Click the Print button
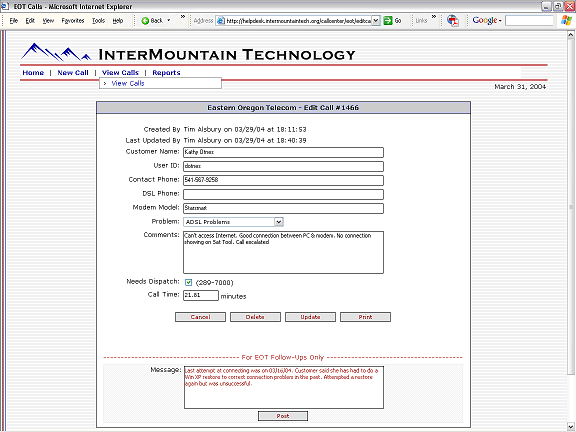Image resolution: width=576 pixels, height=432 pixels. point(366,317)
